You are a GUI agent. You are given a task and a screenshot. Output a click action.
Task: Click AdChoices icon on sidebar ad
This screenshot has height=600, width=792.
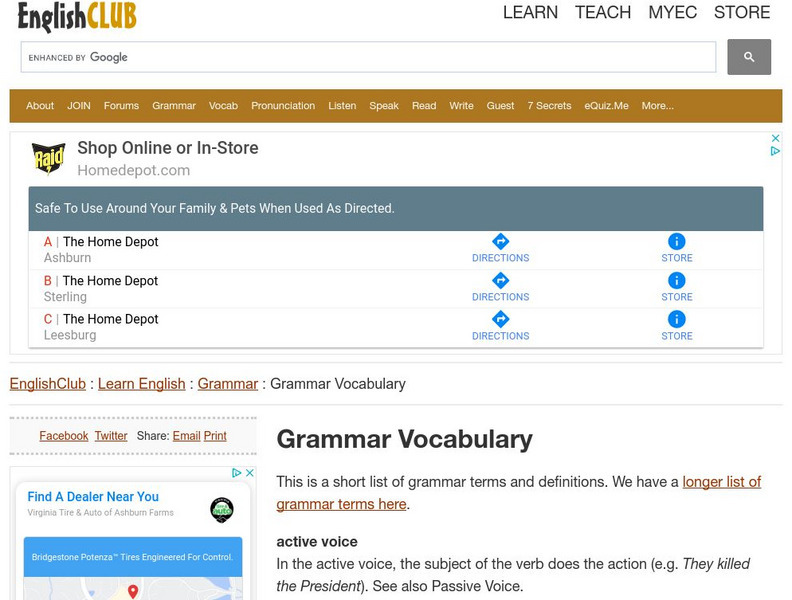point(236,473)
